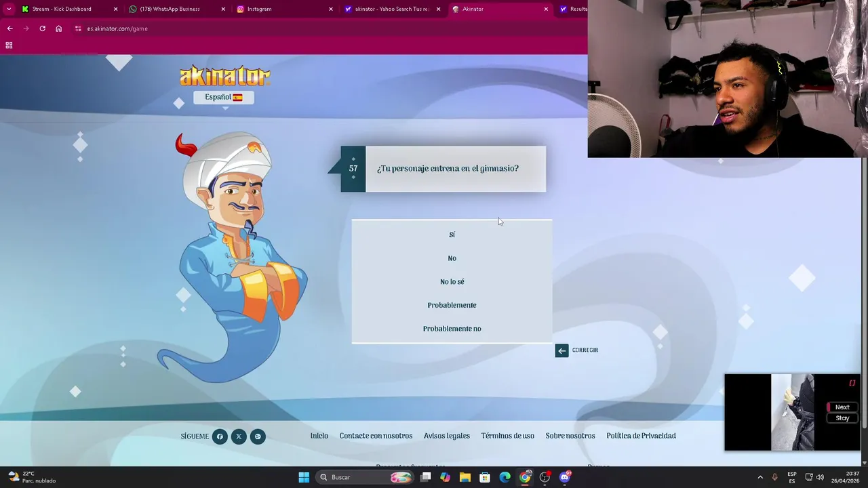868x488 pixels.
Task: Open the volume tray icon
Action: pyautogui.click(x=820, y=477)
